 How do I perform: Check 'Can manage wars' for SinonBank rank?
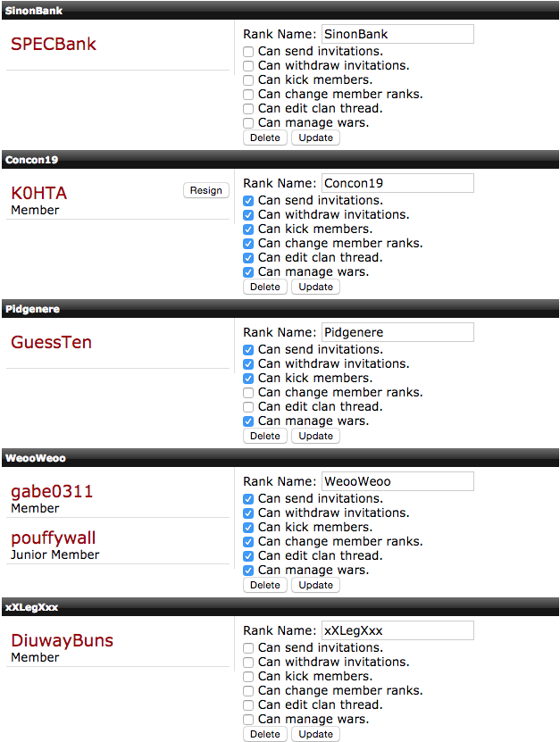point(248,123)
